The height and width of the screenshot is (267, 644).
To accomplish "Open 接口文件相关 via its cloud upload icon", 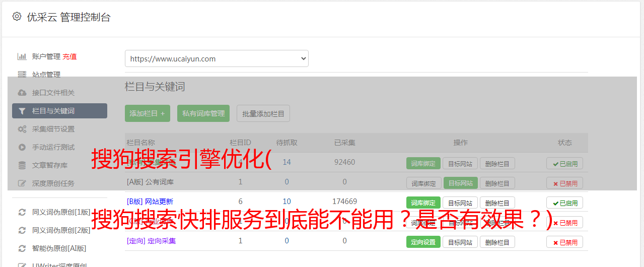I will 22,93.
